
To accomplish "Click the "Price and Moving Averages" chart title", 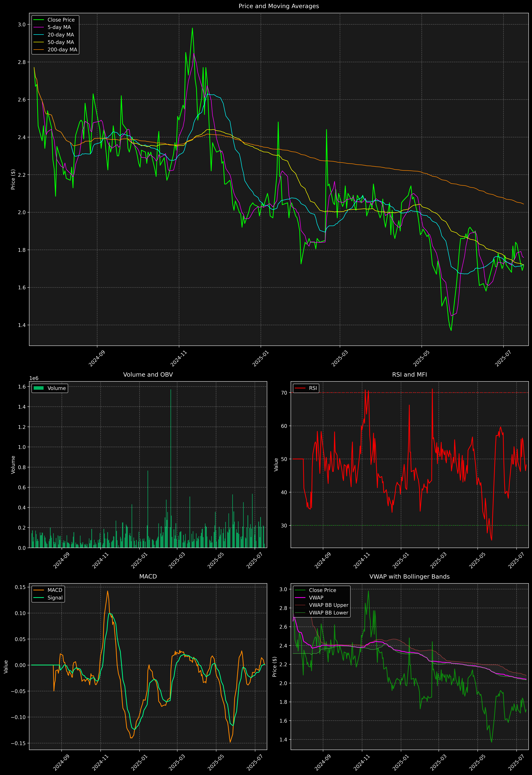I will (x=279, y=6).
